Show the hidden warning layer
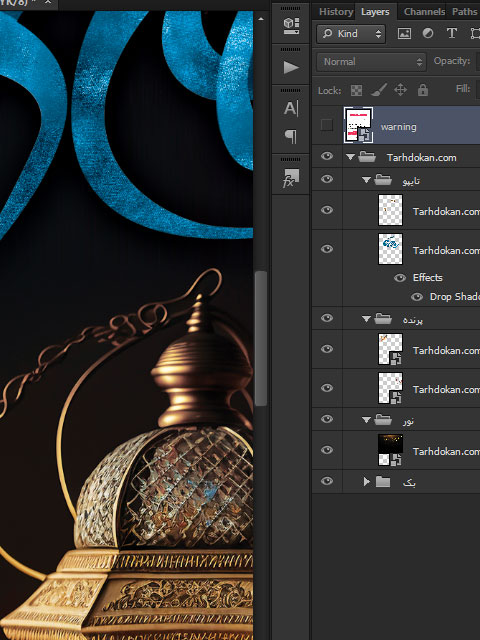This screenshot has width=480, height=640. click(x=327, y=125)
